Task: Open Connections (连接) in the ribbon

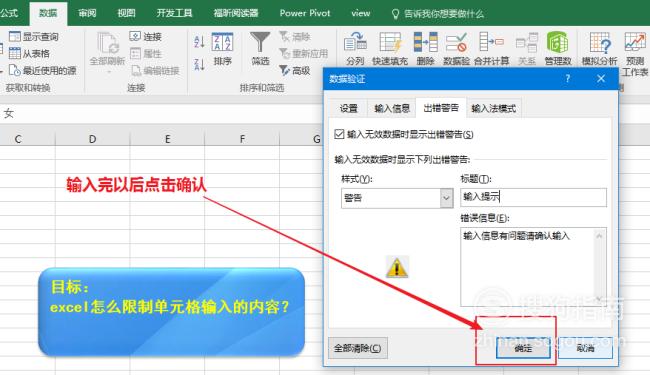Action: tap(145, 36)
